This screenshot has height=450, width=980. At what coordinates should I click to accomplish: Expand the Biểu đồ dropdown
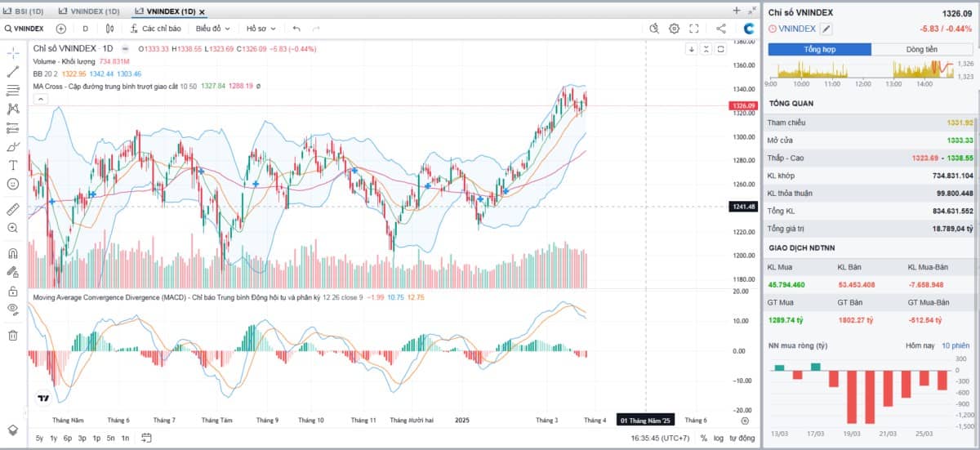click(213, 29)
